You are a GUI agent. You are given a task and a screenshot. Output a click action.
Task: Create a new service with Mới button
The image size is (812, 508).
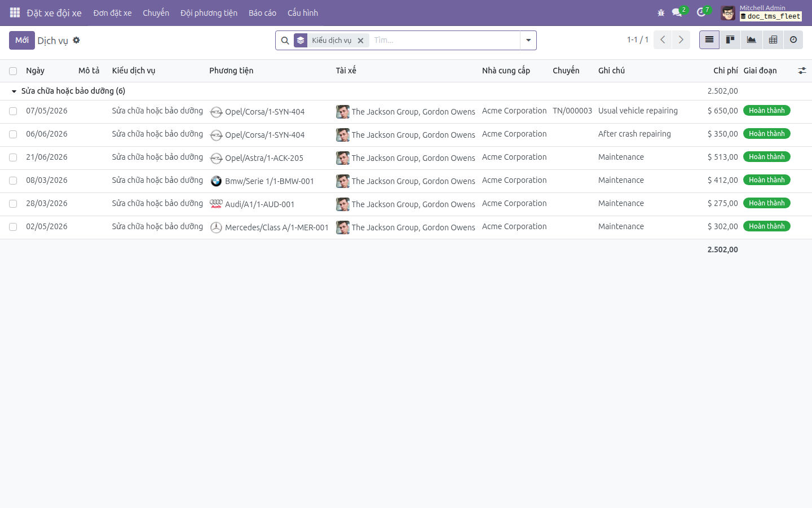pos(22,40)
